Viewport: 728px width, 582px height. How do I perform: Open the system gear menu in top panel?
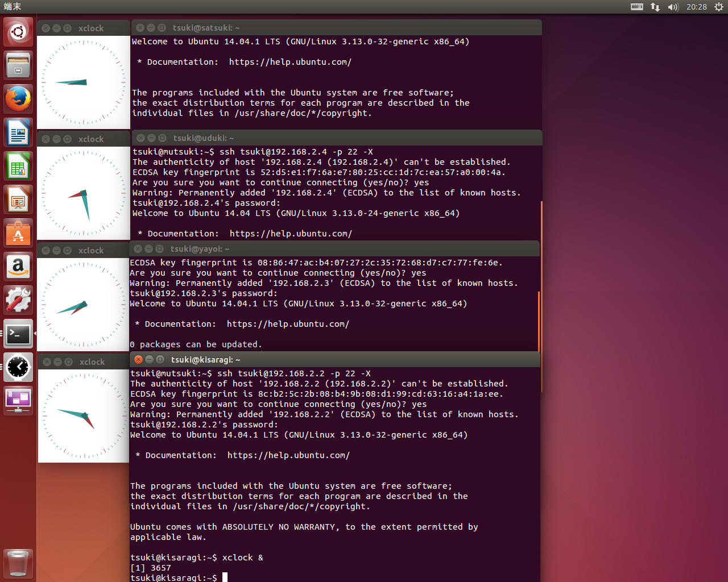[x=719, y=7]
